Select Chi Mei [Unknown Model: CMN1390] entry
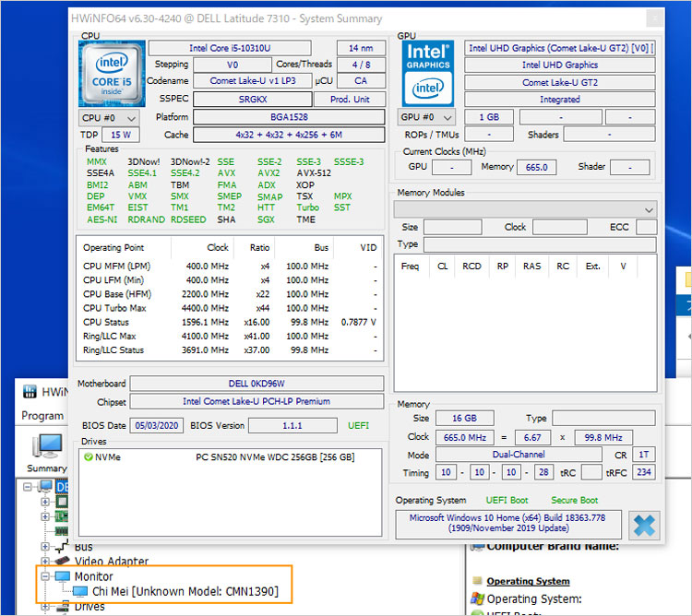The image size is (692, 616). [x=185, y=591]
